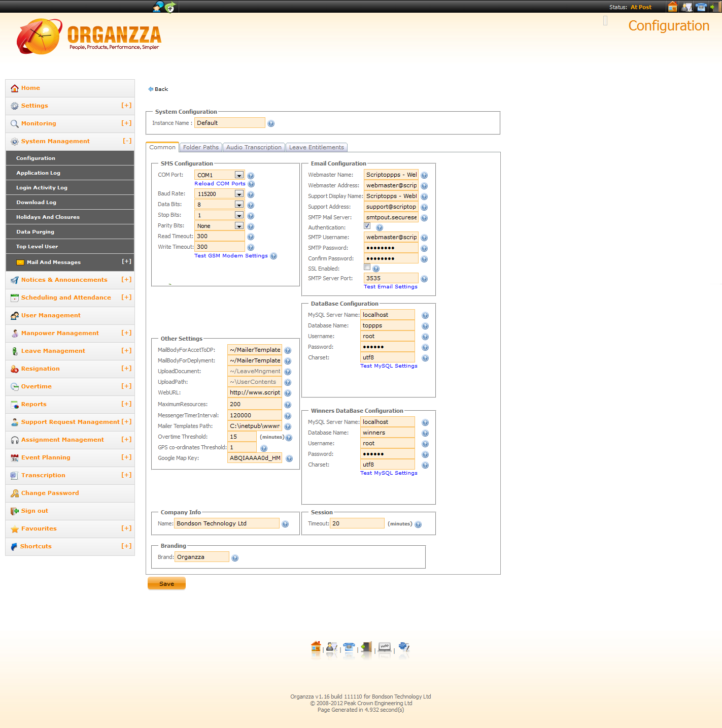Click help icon beside SMTP Mail Server
The width and height of the screenshot is (722, 728).
click(424, 218)
